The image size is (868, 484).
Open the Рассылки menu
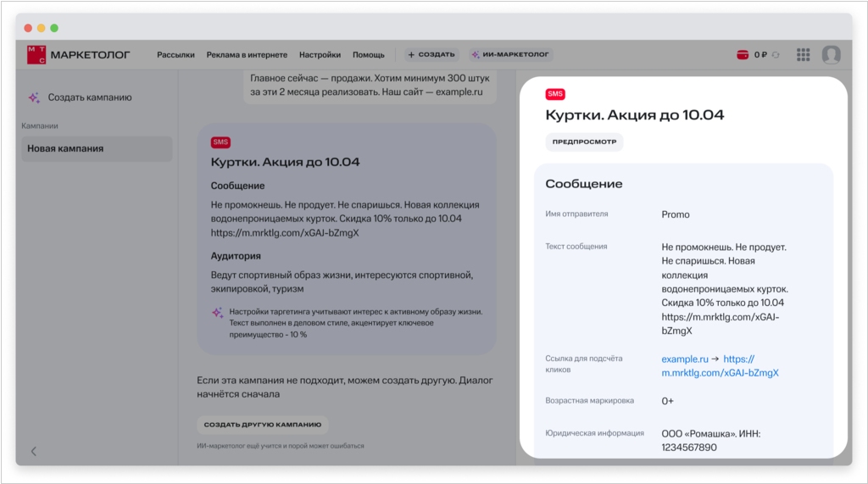pyautogui.click(x=175, y=55)
